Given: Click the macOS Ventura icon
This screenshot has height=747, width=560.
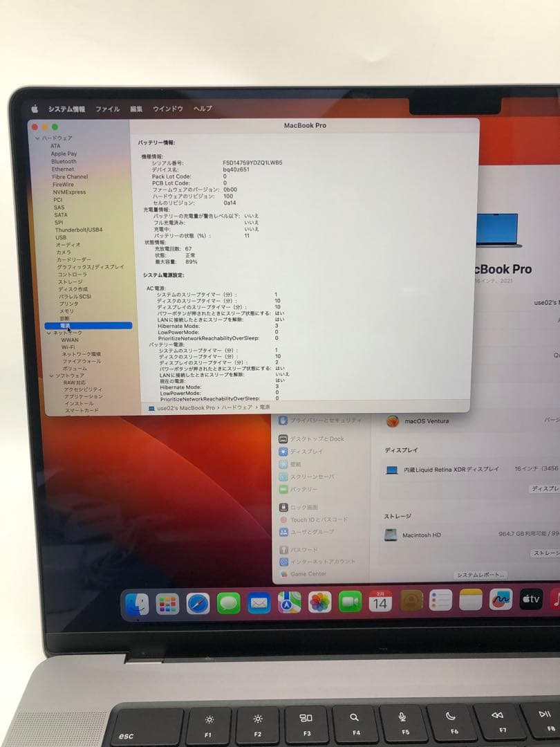Looking at the screenshot, I should click(393, 422).
